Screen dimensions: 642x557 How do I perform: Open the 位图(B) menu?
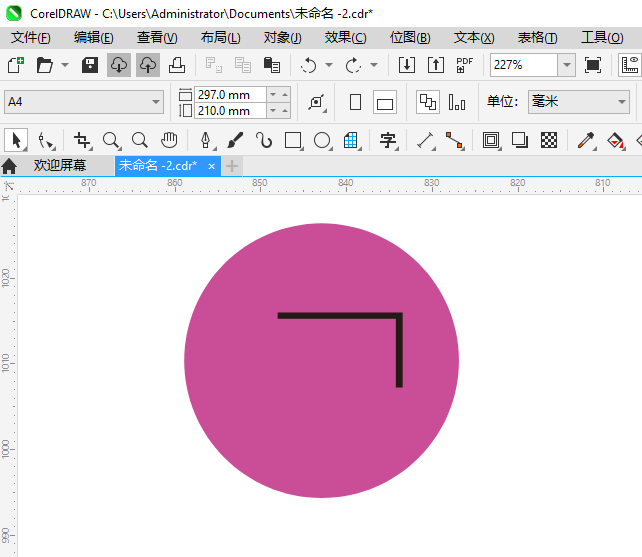[x=410, y=38]
